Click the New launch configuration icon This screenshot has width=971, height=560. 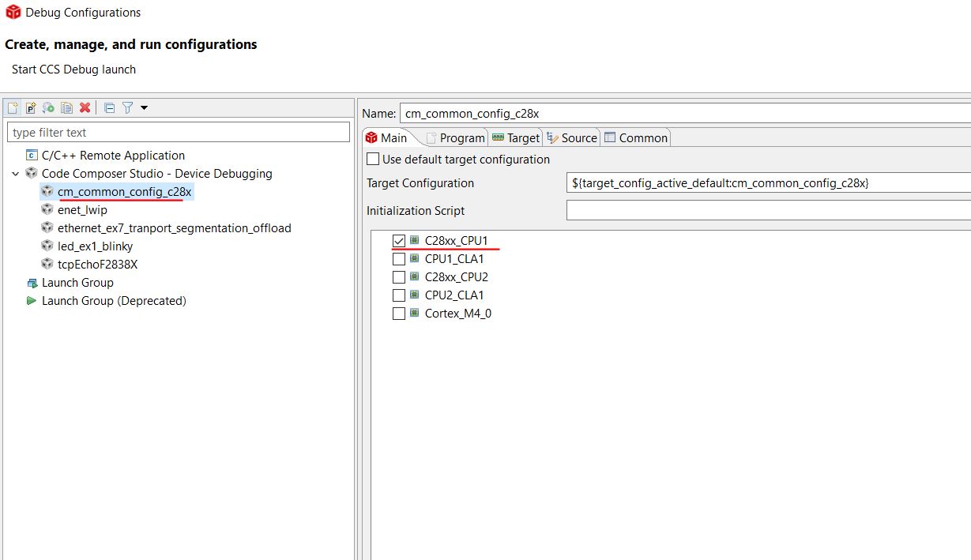pos(13,107)
